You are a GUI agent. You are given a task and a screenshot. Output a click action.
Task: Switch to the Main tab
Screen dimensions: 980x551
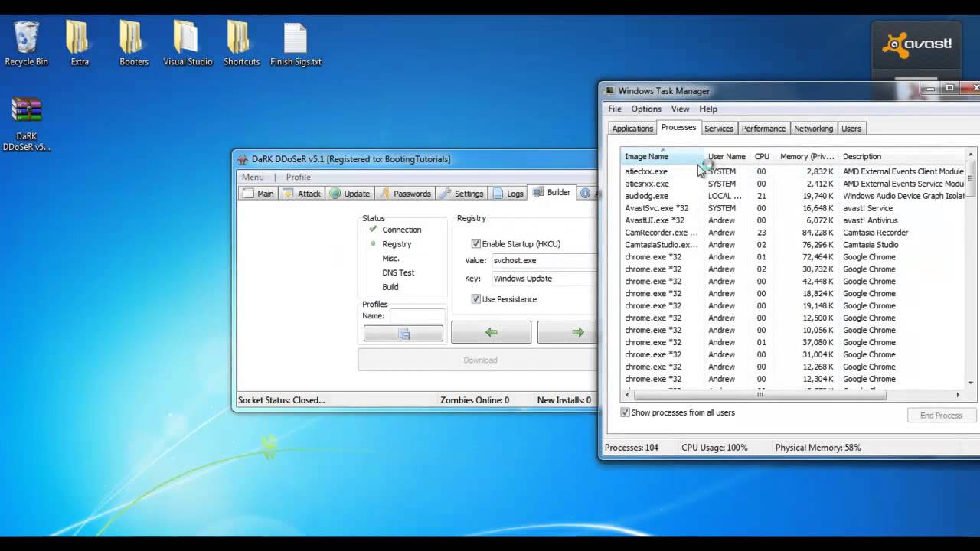[x=258, y=194]
